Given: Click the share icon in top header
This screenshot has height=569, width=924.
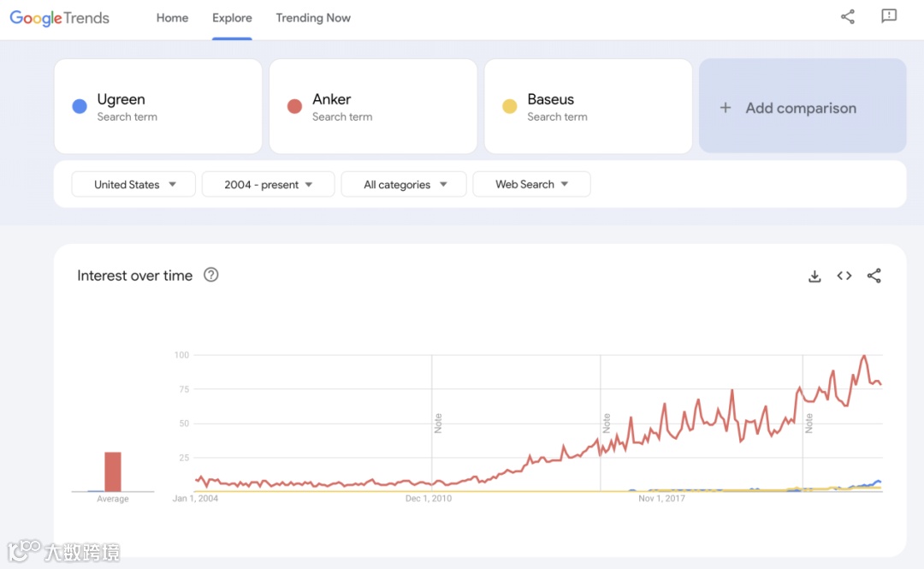Looking at the screenshot, I should coord(848,17).
